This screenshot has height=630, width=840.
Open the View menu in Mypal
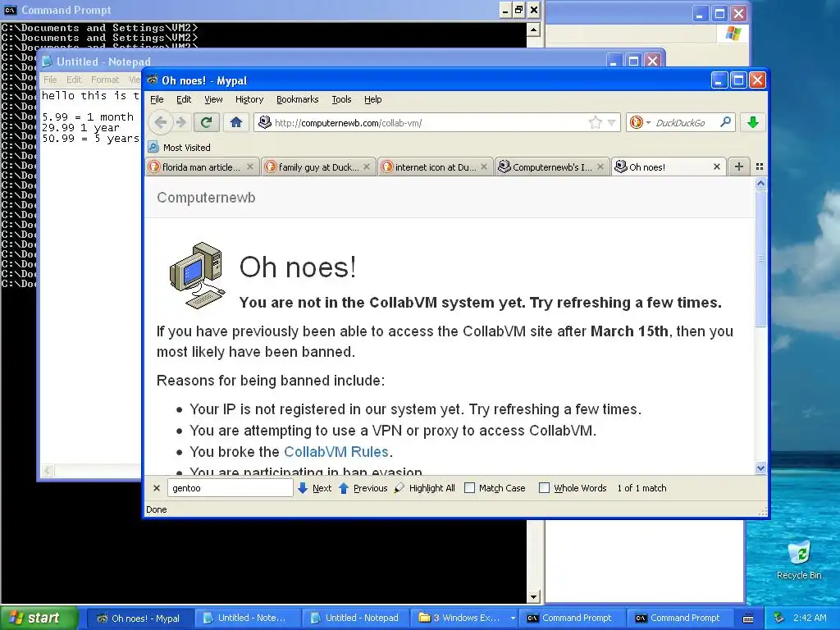(x=213, y=99)
